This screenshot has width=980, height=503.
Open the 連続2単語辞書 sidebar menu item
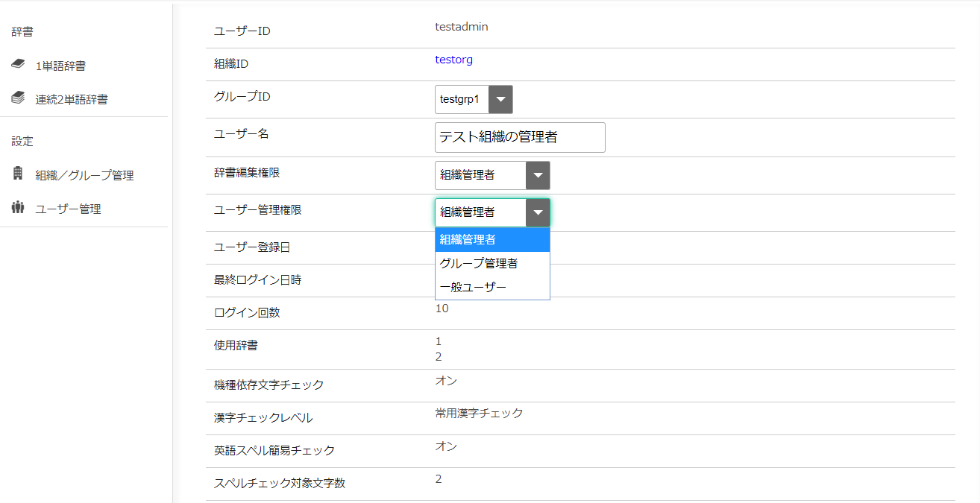tap(72, 99)
